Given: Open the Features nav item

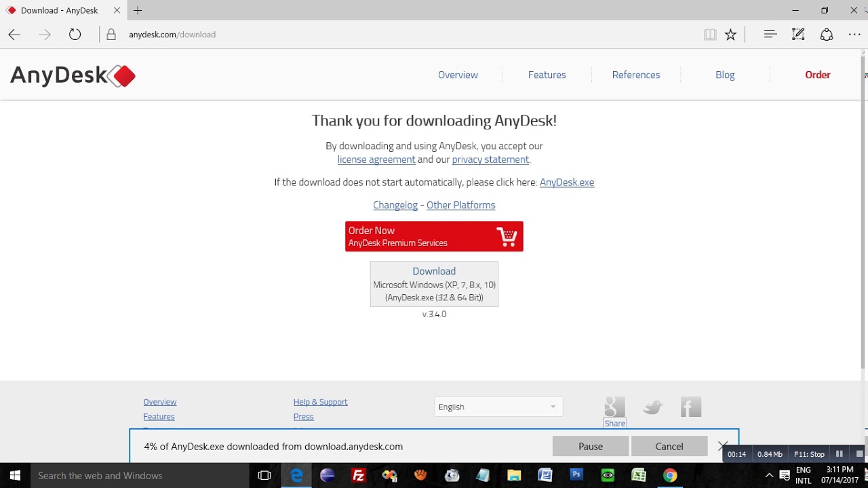Looking at the screenshot, I should point(547,75).
